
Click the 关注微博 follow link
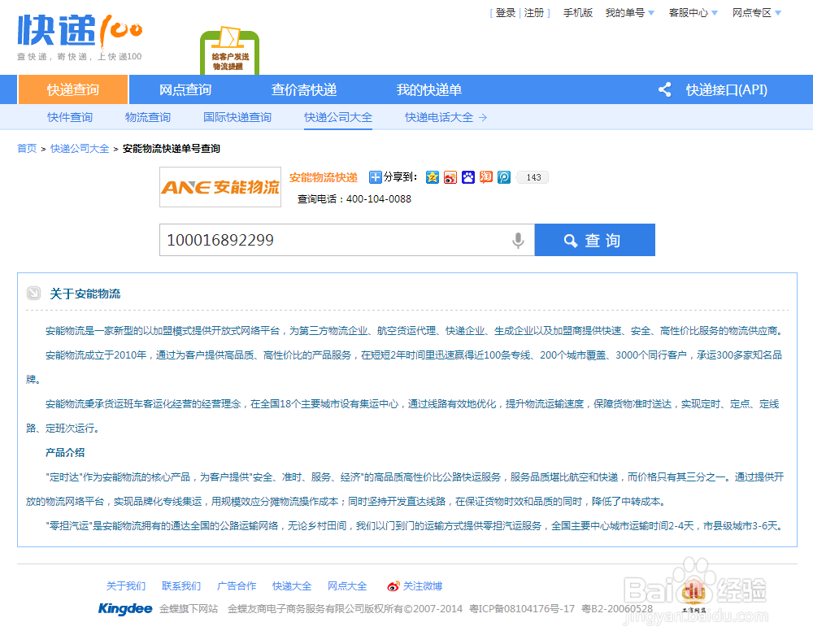point(423,586)
